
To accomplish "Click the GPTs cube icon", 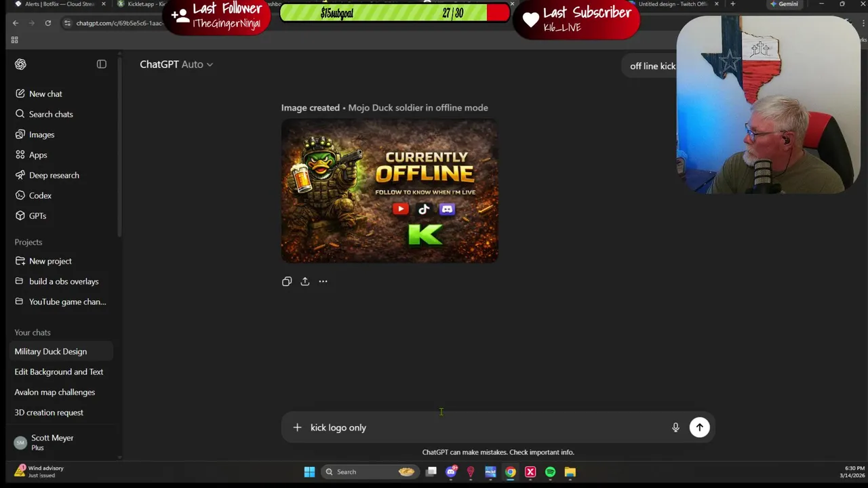I will (x=19, y=216).
